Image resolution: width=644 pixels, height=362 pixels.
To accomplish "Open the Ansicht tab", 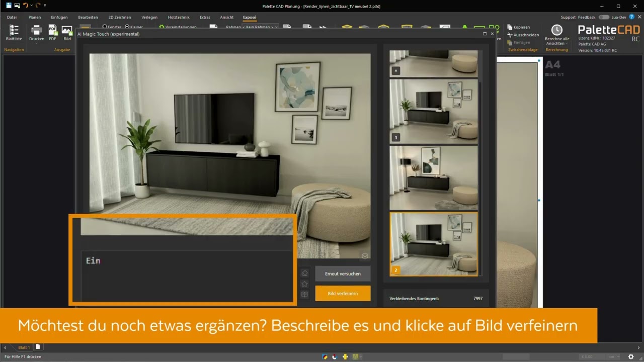I will point(227,17).
